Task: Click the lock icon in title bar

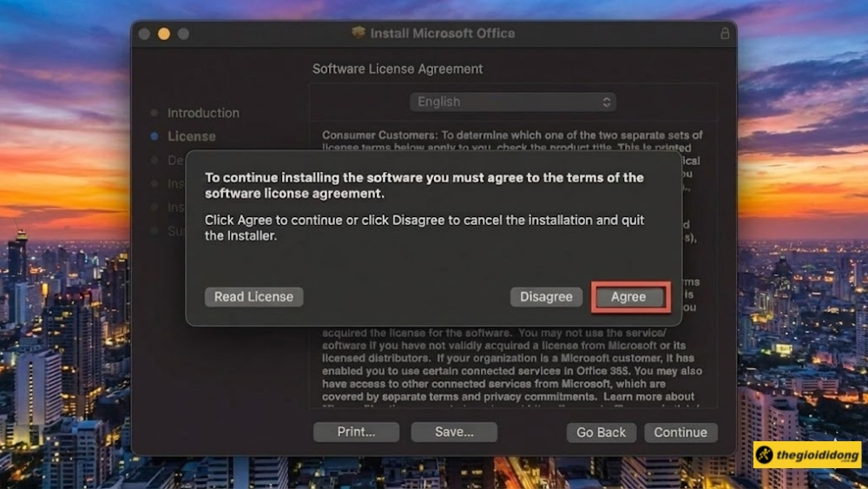Action: pos(725,33)
